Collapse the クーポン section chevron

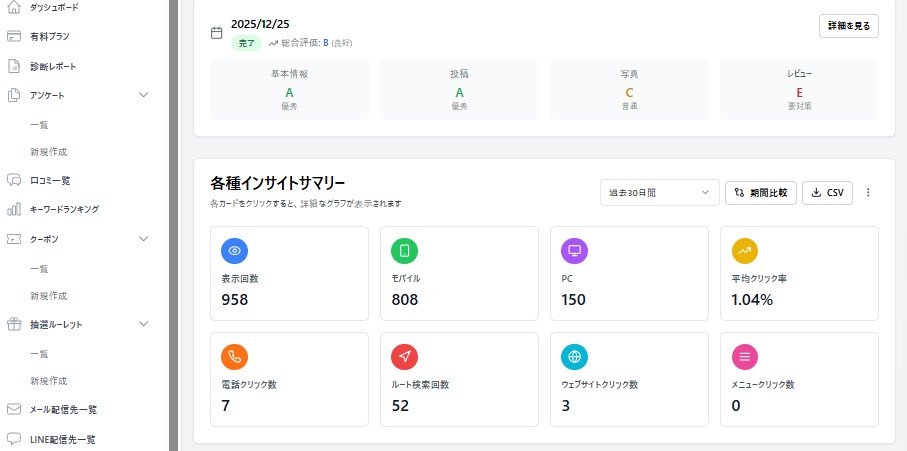tap(144, 239)
